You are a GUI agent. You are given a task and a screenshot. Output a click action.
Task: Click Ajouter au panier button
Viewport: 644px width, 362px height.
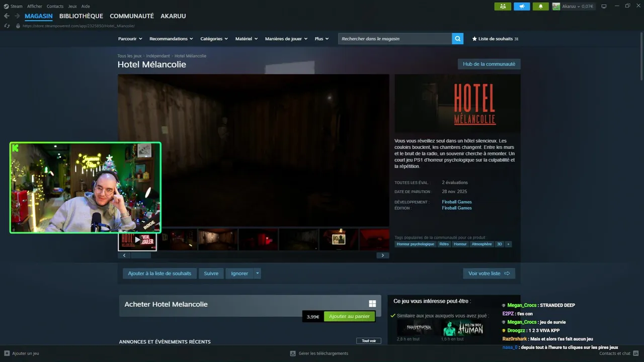(x=349, y=316)
